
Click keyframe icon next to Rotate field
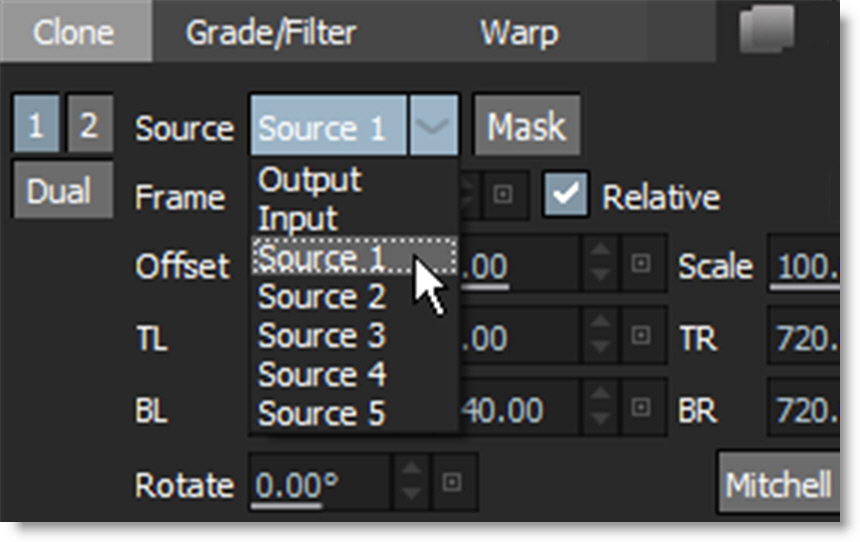(451, 484)
